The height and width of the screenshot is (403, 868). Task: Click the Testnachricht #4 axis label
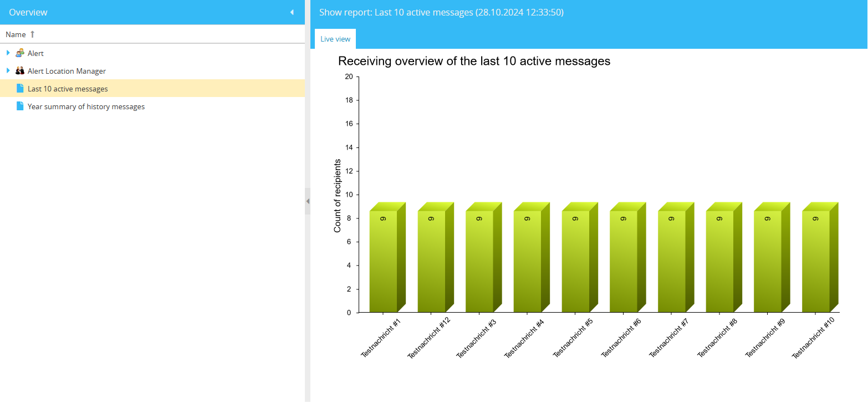tap(524, 338)
